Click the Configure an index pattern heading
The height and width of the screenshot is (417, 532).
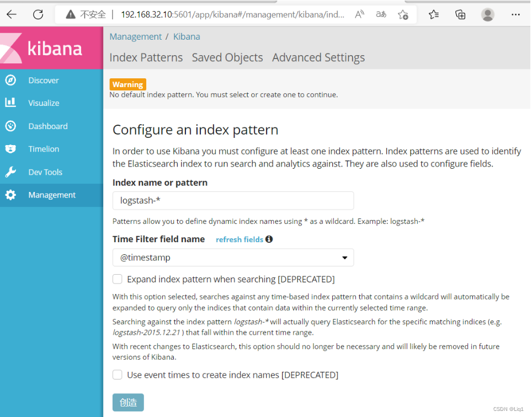pyautogui.click(x=195, y=130)
